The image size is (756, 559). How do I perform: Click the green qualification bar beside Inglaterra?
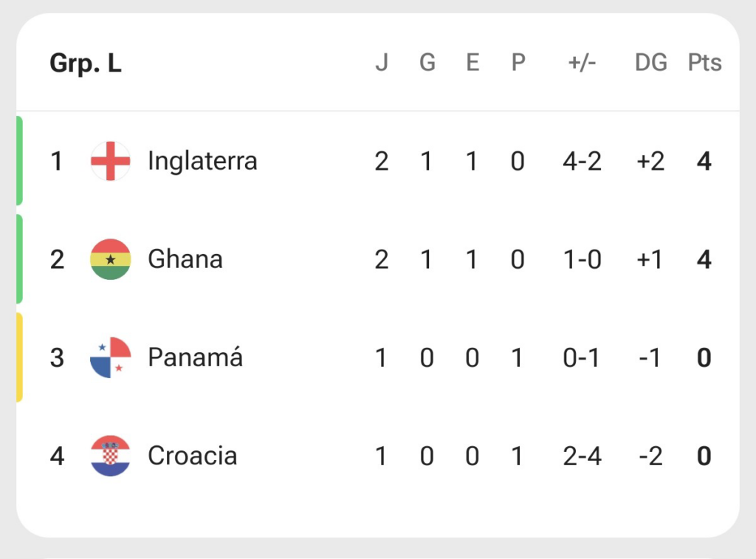(x=19, y=161)
